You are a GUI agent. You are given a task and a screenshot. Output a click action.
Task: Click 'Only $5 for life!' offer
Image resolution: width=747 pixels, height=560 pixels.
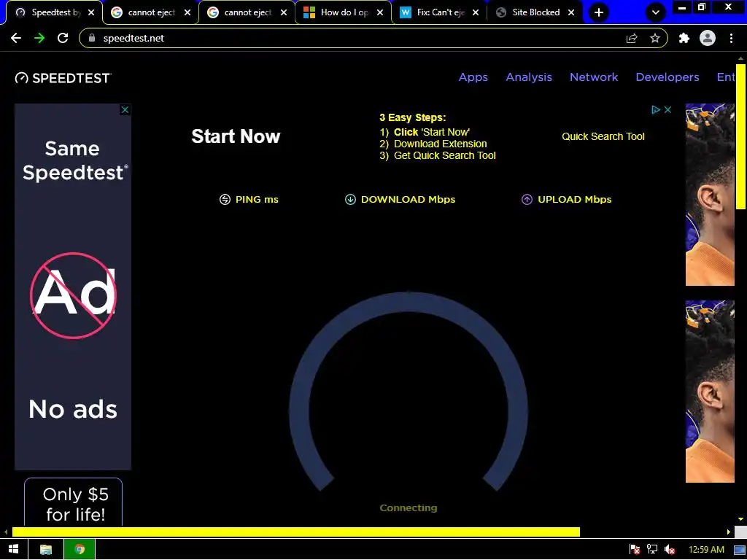tap(74, 504)
